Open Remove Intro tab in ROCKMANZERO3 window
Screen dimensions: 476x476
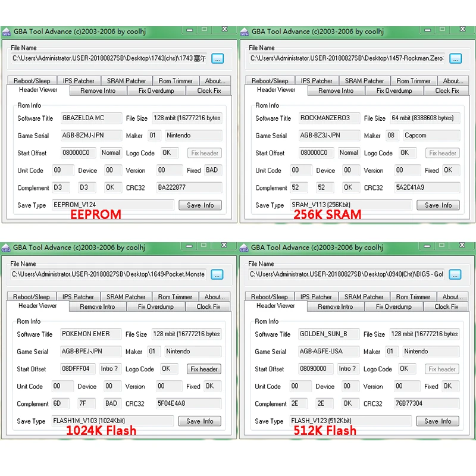tap(336, 91)
